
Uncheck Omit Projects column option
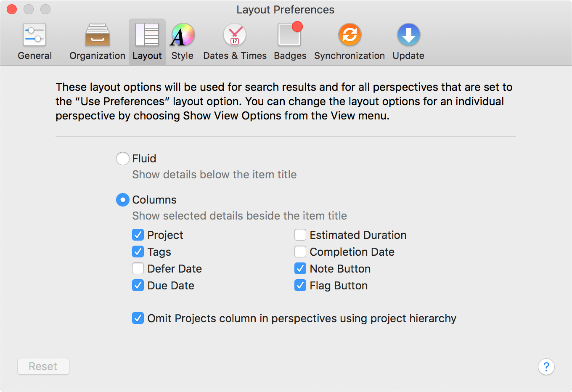(x=138, y=318)
